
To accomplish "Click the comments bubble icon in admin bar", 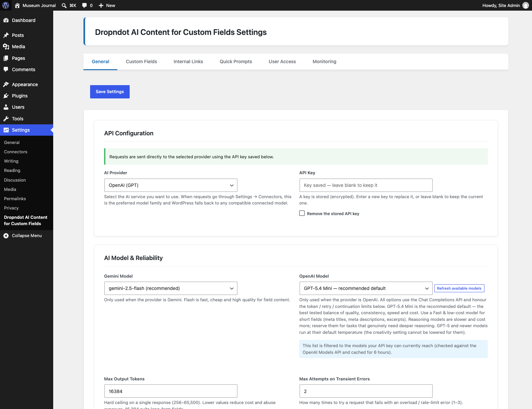I will 84,5.
